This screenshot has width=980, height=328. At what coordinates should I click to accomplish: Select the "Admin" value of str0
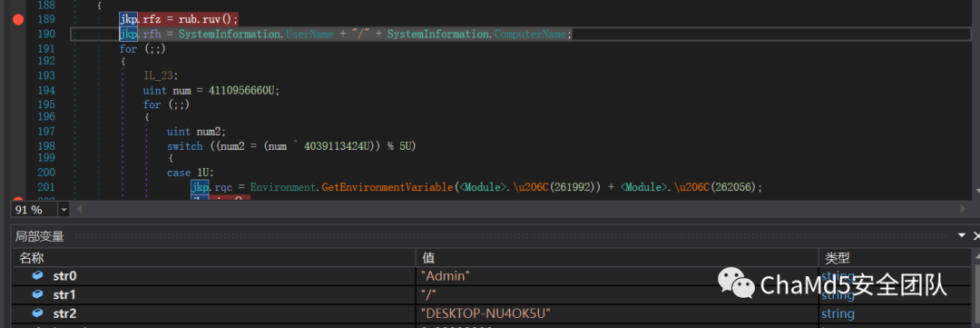446,275
